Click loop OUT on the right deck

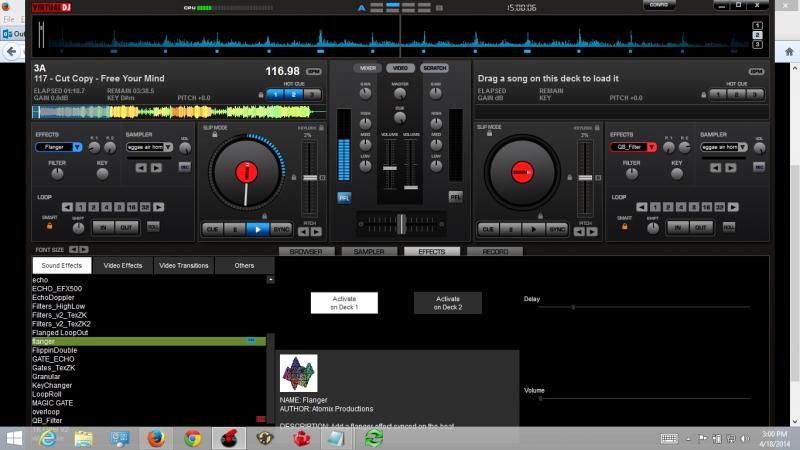coord(701,228)
